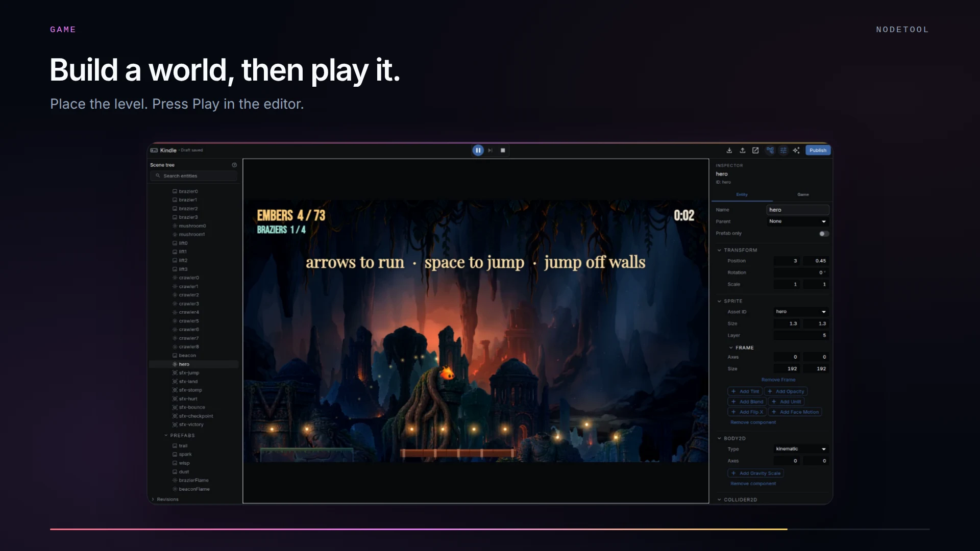This screenshot has height=551, width=980.
Task: Select the sfx-checkpoint audio entity
Action: pyautogui.click(x=194, y=416)
